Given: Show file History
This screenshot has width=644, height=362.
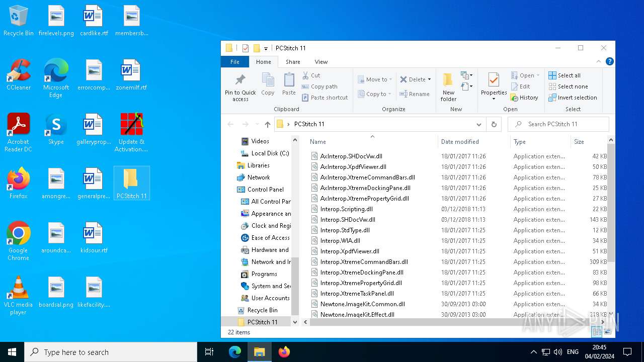Looking at the screenshot, I should pyautogui.click(x=524, y=98).
